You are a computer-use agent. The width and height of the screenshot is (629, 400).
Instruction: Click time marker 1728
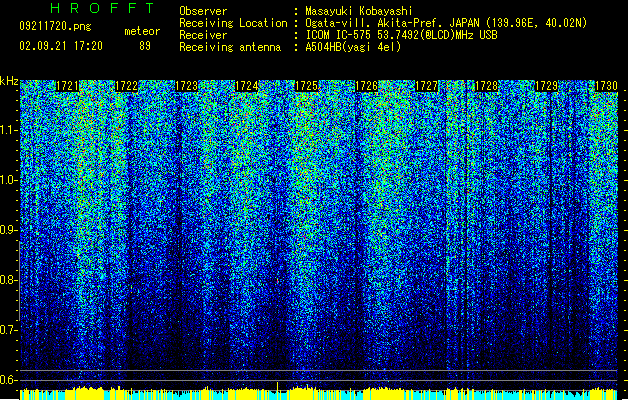pyautogui.click(x=487, y=86)
